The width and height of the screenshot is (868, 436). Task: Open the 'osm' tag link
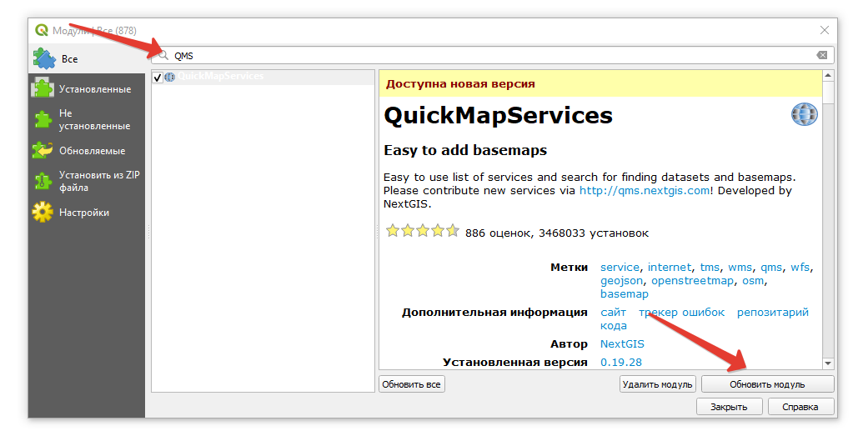(753, 280)
